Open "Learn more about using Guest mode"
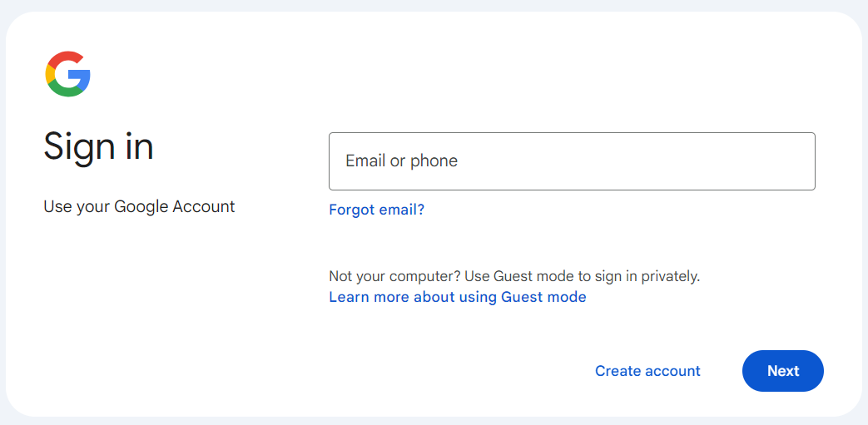This screenshot has width=868, height=425. (457, 297)
